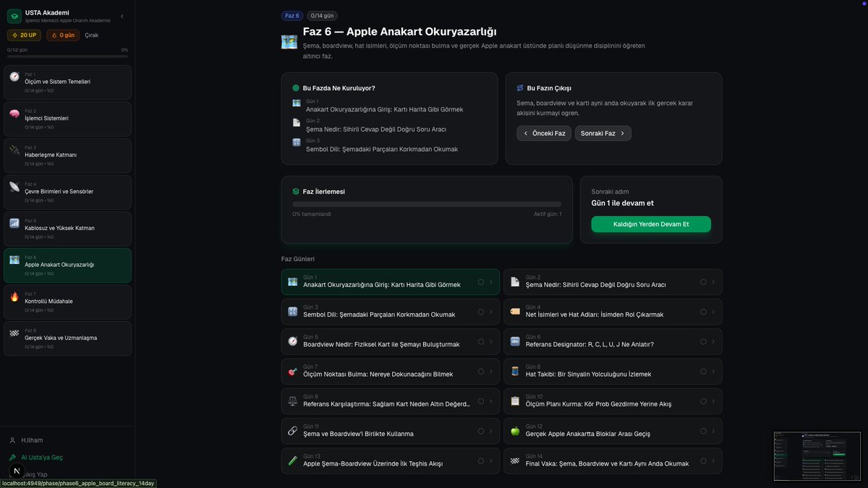This screenshot has width=868, height=488.
Task: Click the satellite icon of Faz 4
Action: pyautogui.click(x=14, y=187)
